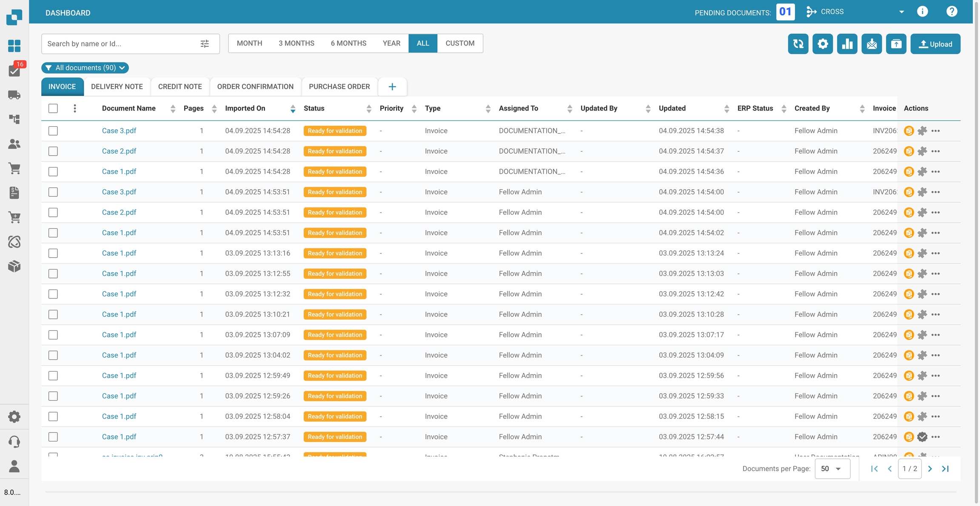
Task: Select the 3 MONTHS time range
Action: point(296,43)
